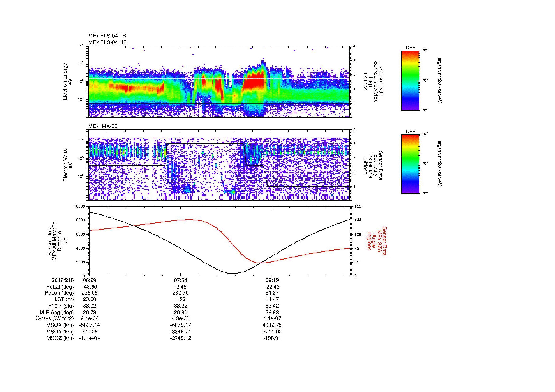Click the 'MSOZ (km)' row label
Image resolution: width=555 pixels, height=392 pixels.
[60, 338]
